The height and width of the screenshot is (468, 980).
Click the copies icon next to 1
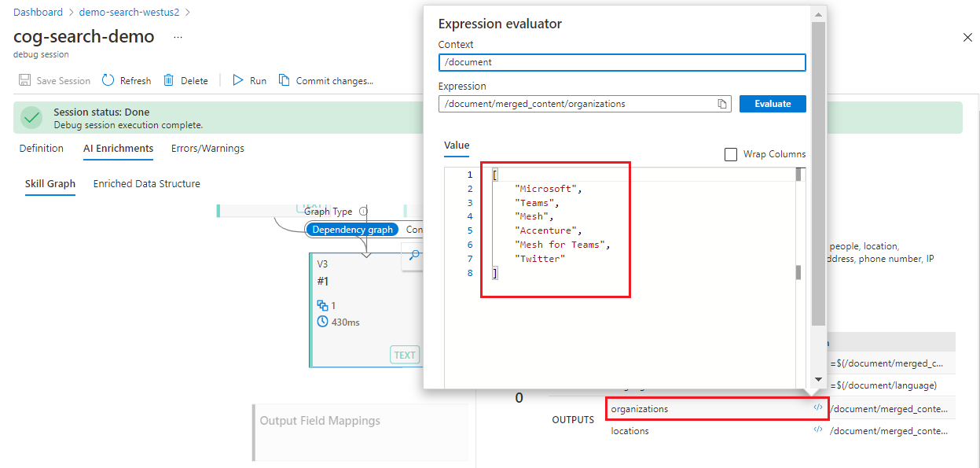click(322, 305)
